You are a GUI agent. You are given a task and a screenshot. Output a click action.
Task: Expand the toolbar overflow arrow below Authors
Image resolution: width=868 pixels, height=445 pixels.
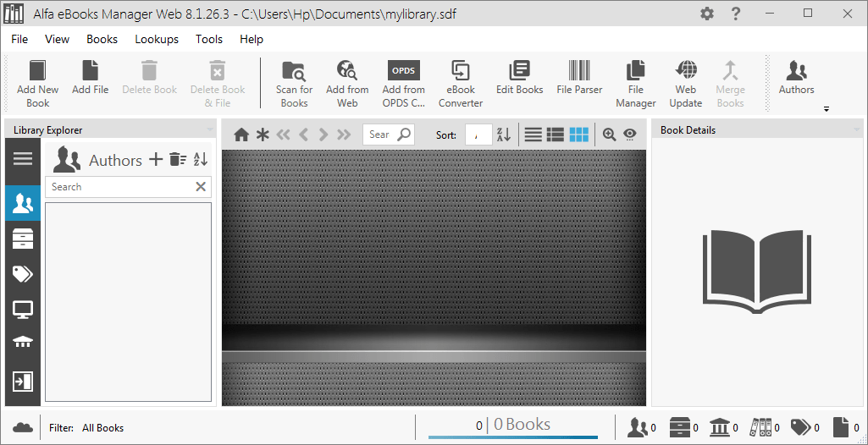(x=827, y=109)
